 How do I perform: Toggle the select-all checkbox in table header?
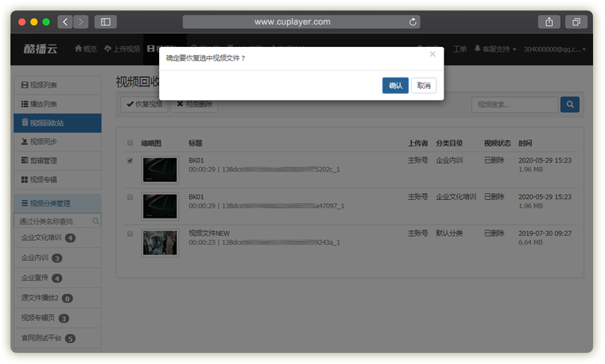tap(130, 143)
